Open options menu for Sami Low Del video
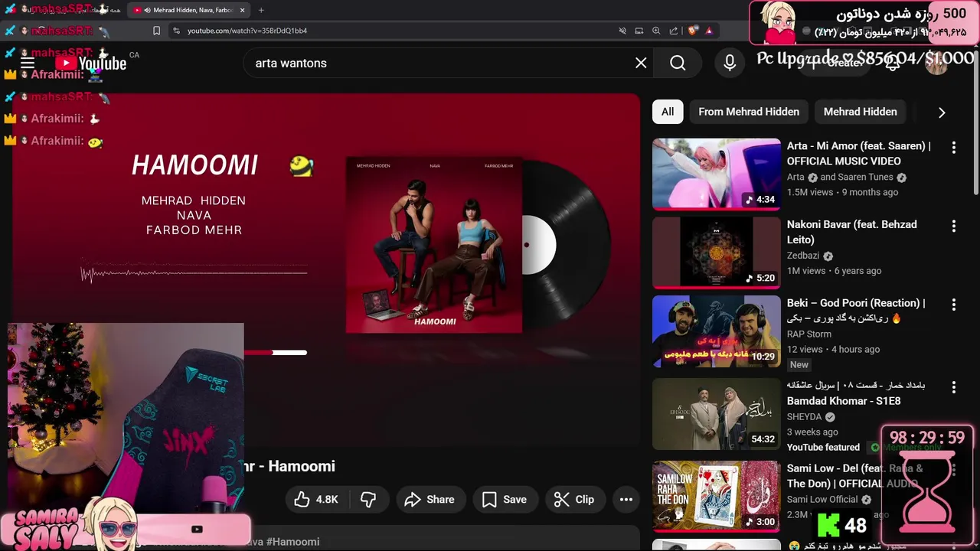This screenshot has height=551, width=980. point(953,470)
